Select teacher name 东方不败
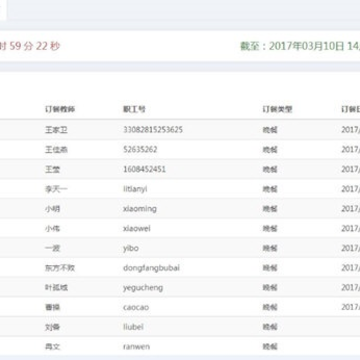This screenshot has height=360, width=360. [x=60, y=268]
